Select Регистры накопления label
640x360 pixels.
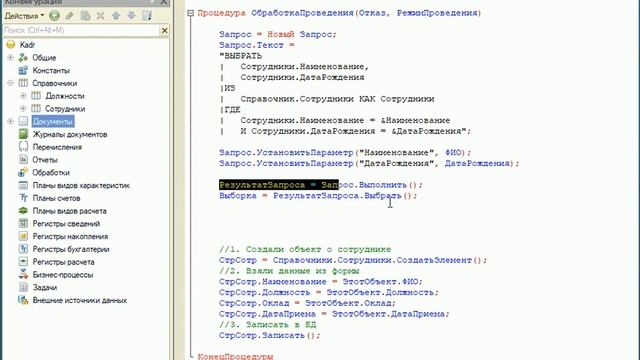[x=70, y=236]
